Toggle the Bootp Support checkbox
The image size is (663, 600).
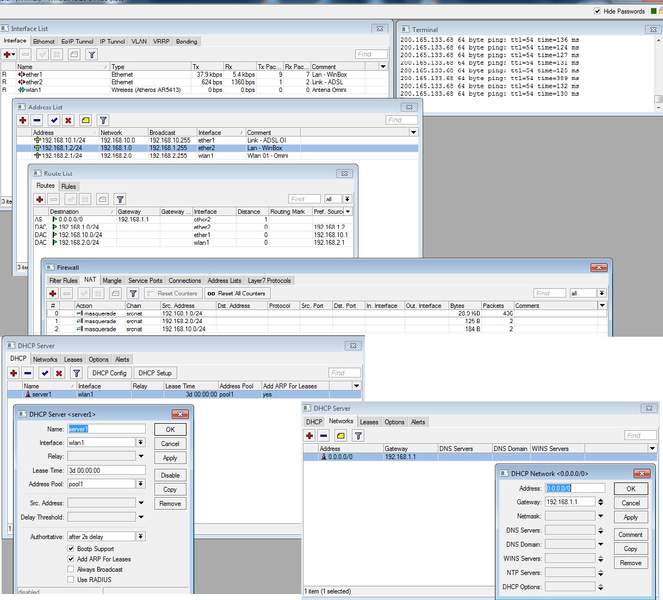click(71, 548)
